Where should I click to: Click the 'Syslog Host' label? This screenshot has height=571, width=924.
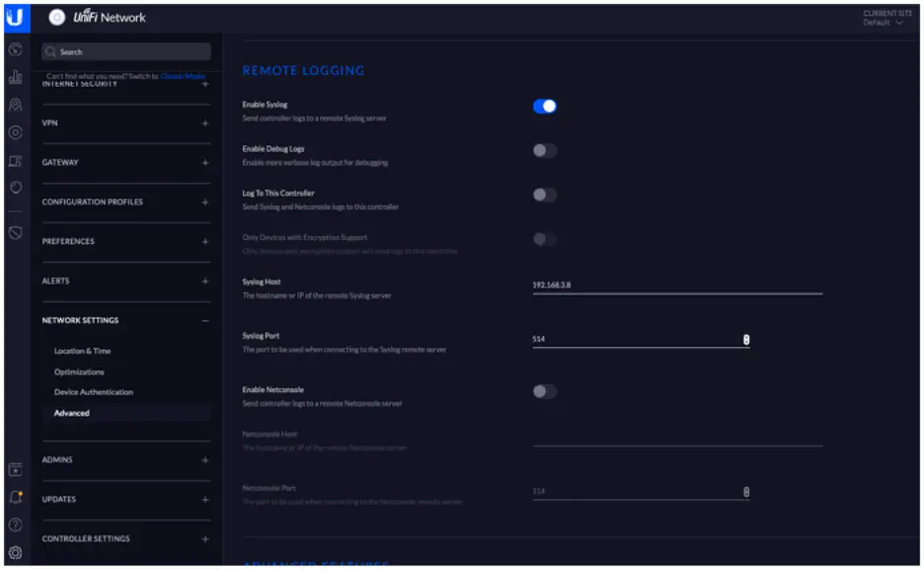tap(261, 282)
